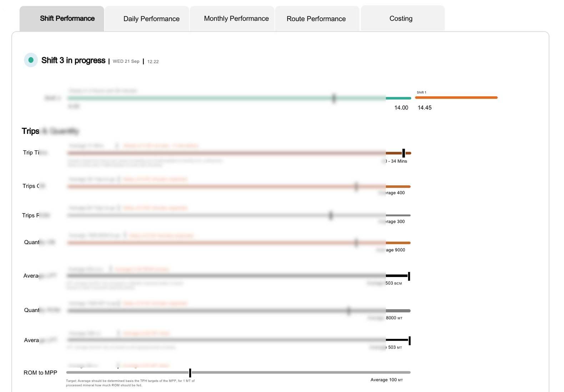
Task: Click the ROM to MPP row label
Action: (x=40, y=373)
